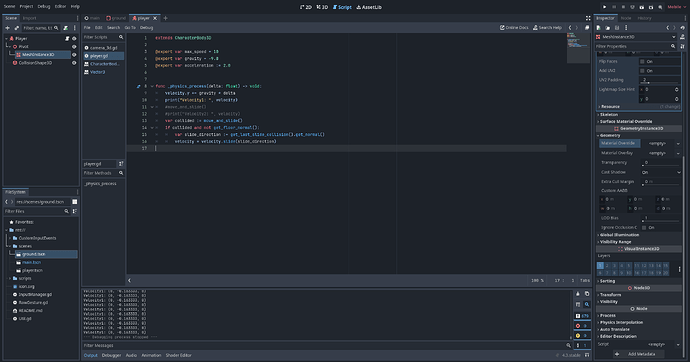The width and height of the screenshot is (690, 362).
Task: Clear the Output log
Action: tap(578, 294)
